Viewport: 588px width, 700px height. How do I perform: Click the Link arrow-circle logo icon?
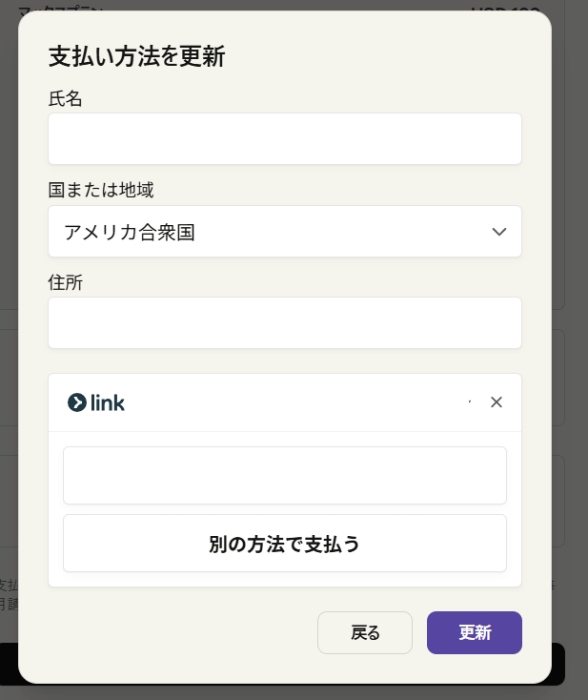77,402
